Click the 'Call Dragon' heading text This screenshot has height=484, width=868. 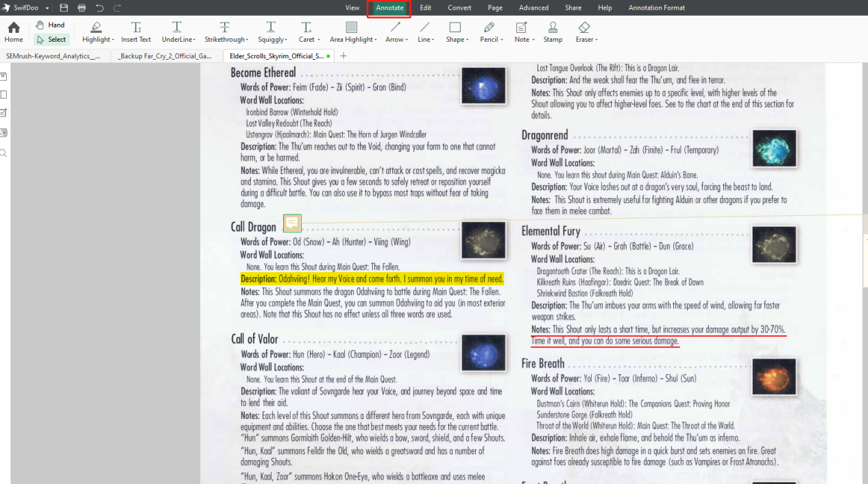click(x=254, y=227)
